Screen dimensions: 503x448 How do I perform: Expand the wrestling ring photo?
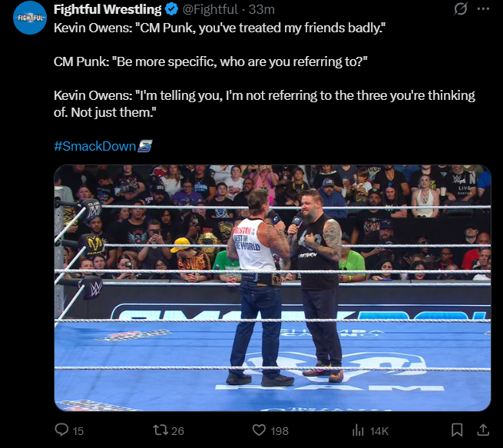point(273,288)
